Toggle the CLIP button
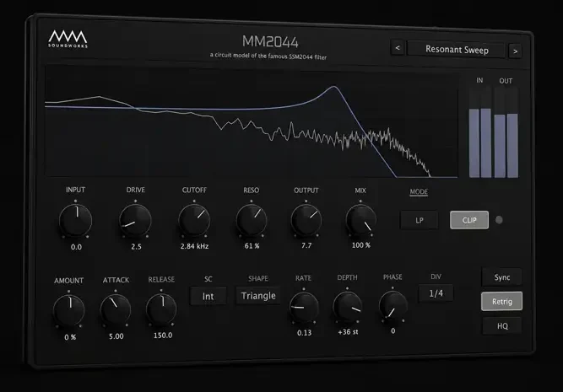The image size is (563, 392). [x=469, y=220]
